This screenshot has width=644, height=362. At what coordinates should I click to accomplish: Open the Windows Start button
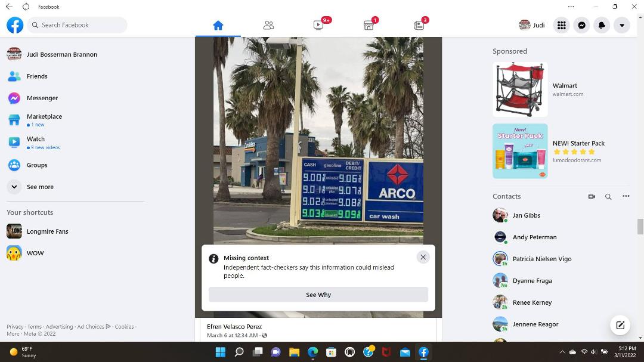click(x=221, y=352)
